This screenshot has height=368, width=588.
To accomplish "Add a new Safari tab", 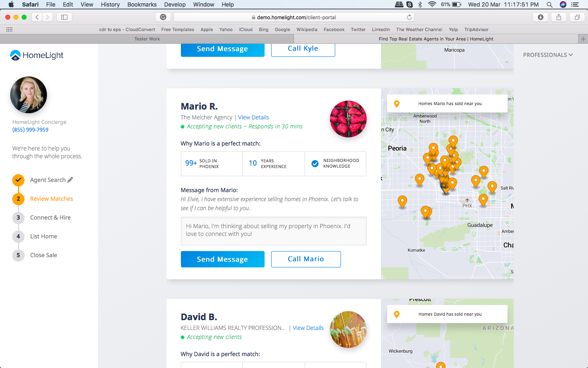I will [583, 39].
